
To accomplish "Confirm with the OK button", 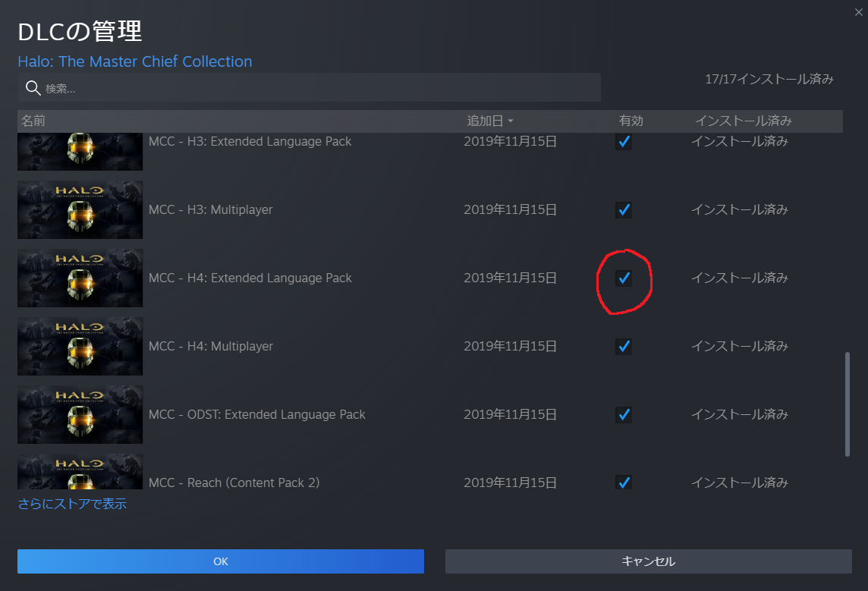I will [221, 561].
